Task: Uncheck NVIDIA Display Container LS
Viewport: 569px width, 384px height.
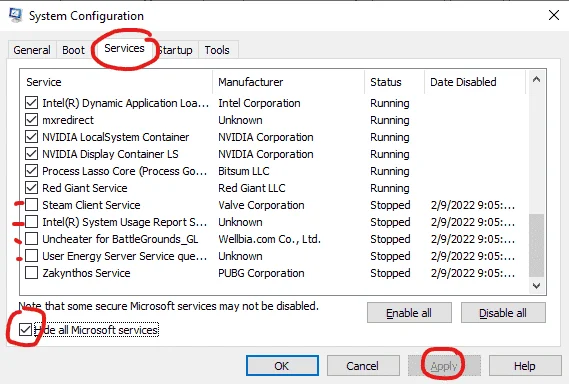Action: tap(32, 154)
